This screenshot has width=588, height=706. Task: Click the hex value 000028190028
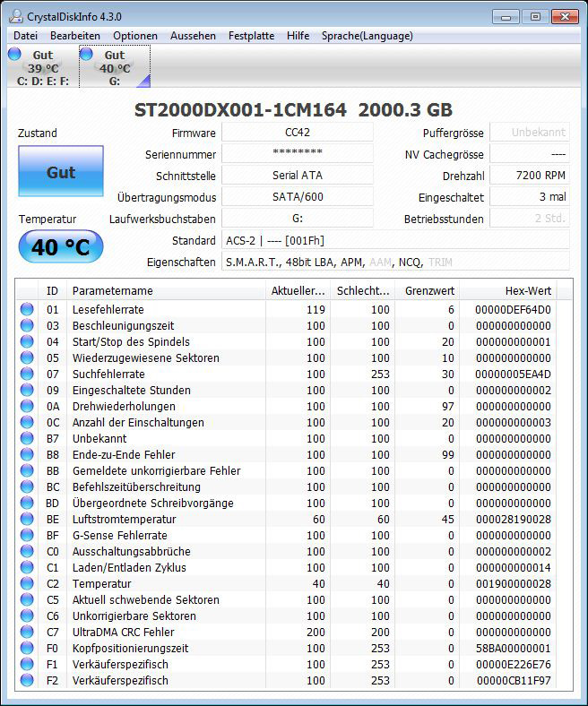click(514, 519)
